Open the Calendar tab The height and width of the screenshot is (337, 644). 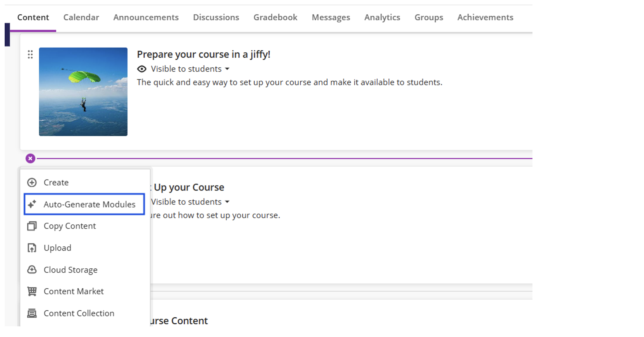click(81, 17)
